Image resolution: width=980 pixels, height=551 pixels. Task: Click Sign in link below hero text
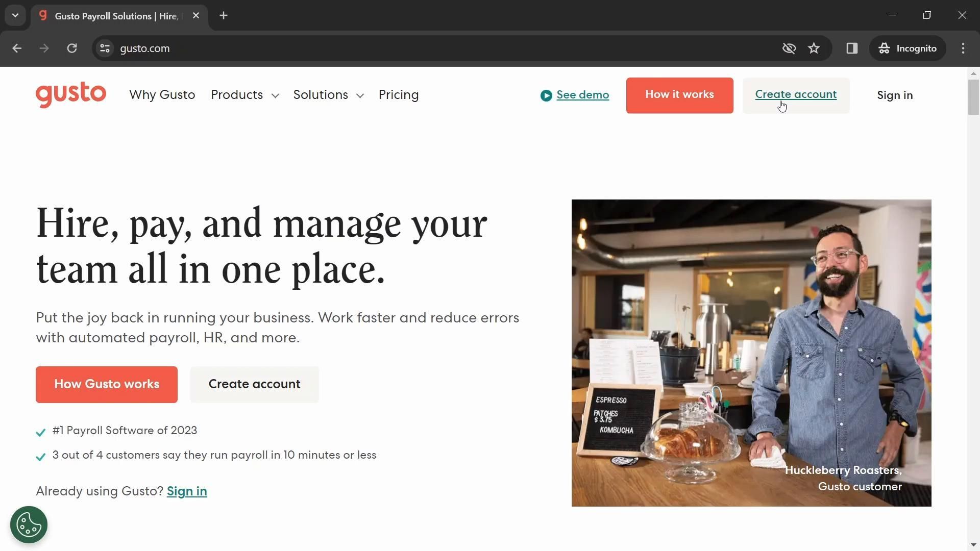coord(187,491)
